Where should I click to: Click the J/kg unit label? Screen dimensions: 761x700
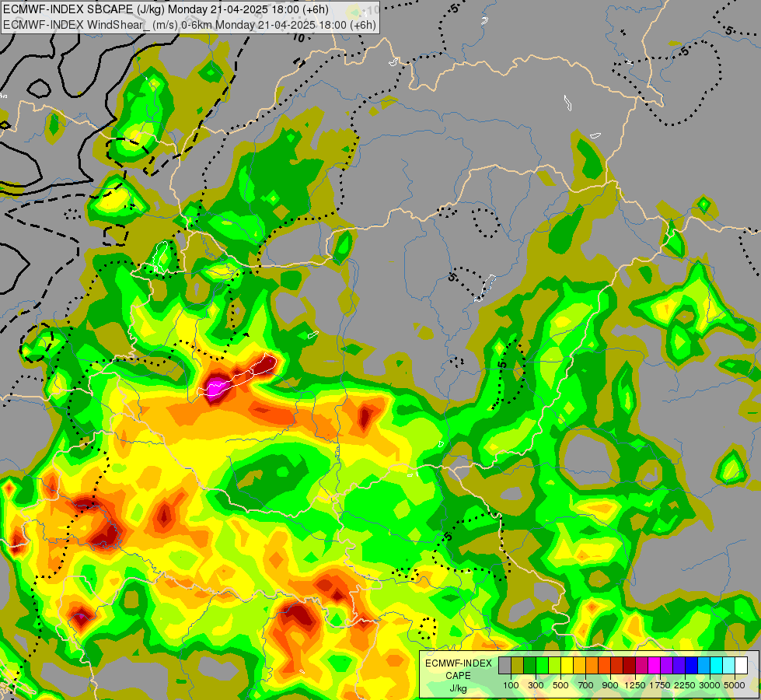click(458, 688)
